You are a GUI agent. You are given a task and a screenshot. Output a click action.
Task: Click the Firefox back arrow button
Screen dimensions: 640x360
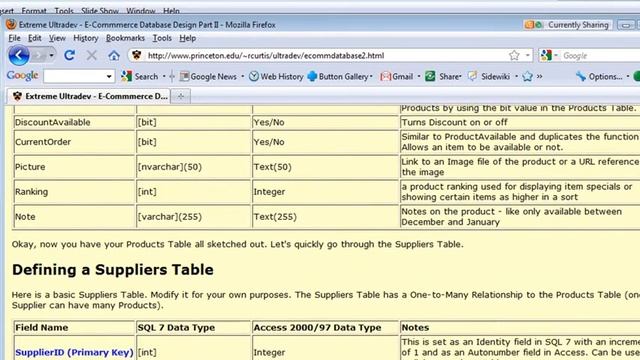[19, 56]
